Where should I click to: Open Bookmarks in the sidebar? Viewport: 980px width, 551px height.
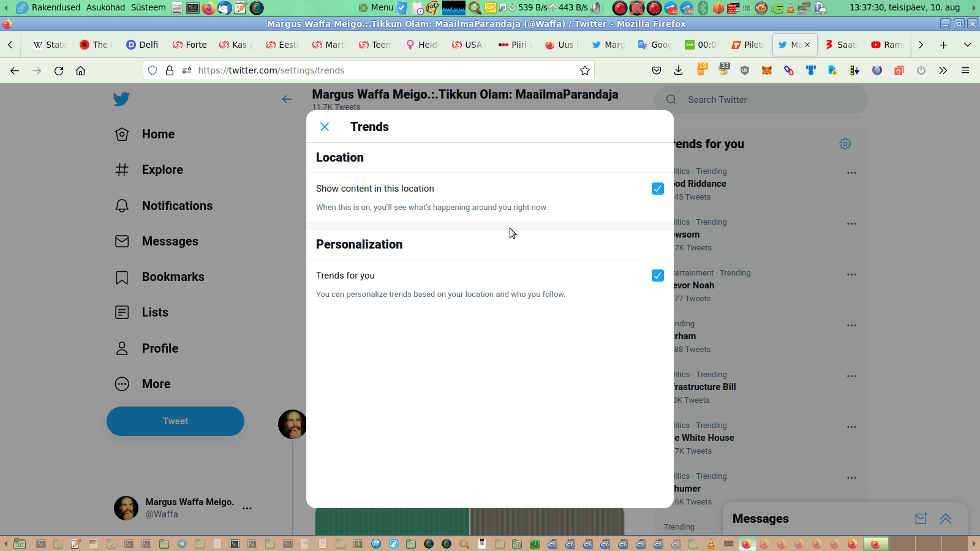[160, 277]
